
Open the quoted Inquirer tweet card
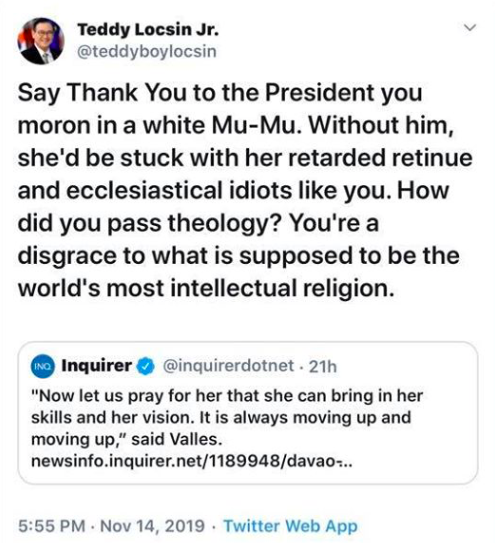pos(248,412)
